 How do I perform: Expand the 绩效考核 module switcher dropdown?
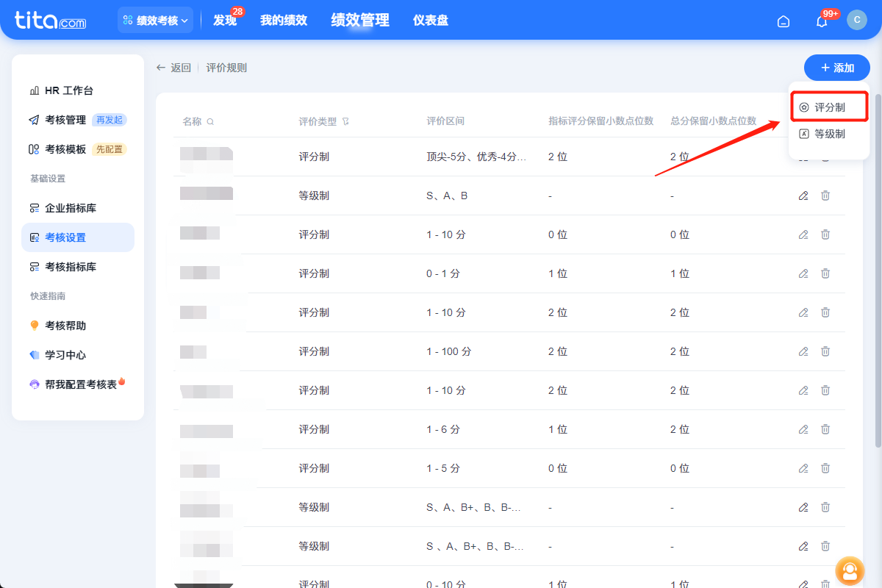point(155,20)
